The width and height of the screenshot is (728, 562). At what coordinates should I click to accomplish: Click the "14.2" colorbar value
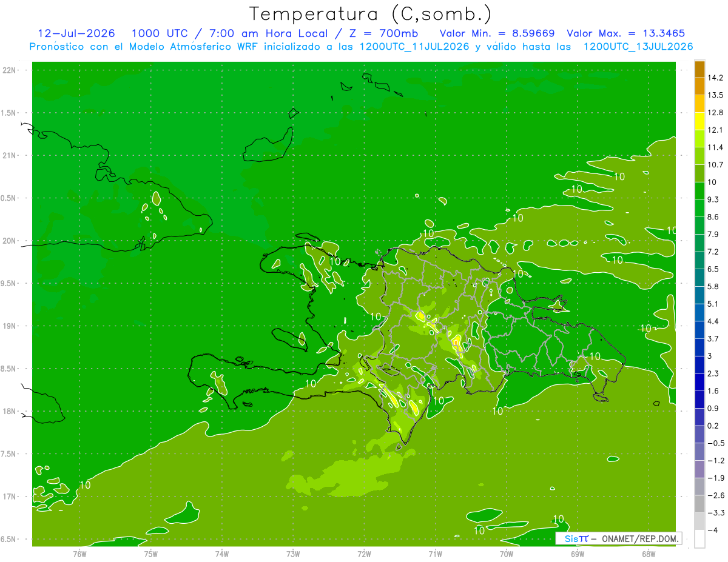[x=715, y=78]
